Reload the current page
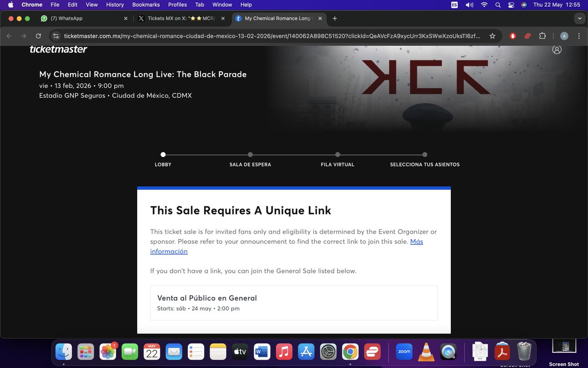The image size is (588, 368). pyautogui.click(x=38, y=36)
